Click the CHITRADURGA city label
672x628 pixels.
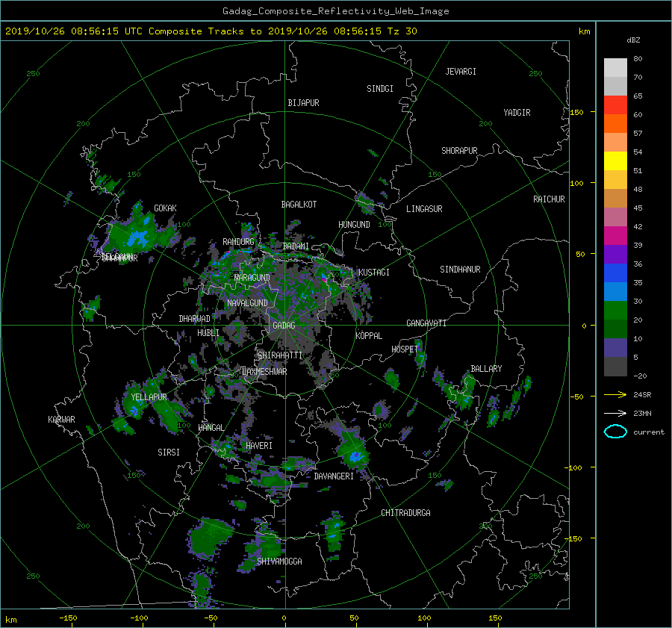[406, 513]
